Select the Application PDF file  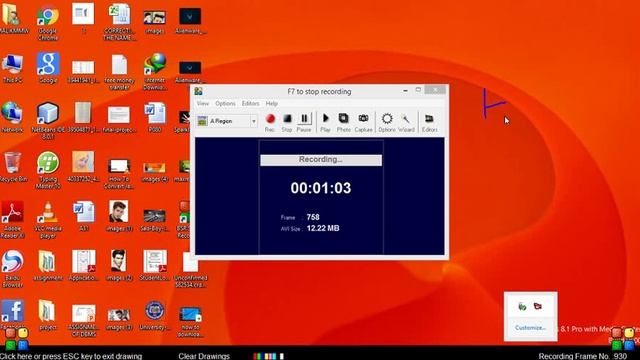84,266
